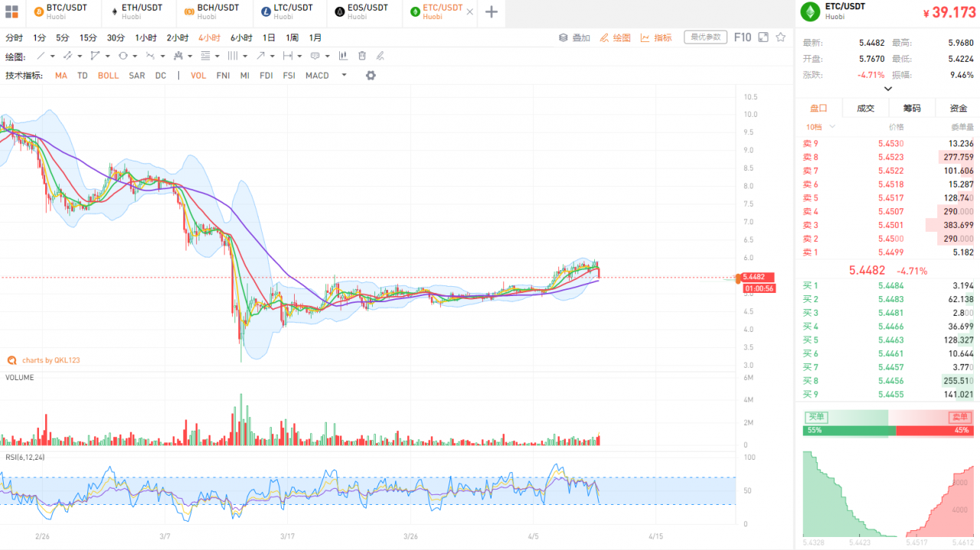Select the circle drawing tool

(122, 56)
